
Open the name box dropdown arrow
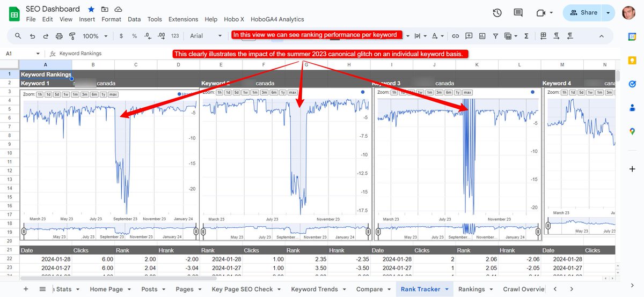[x=38, y=54]
